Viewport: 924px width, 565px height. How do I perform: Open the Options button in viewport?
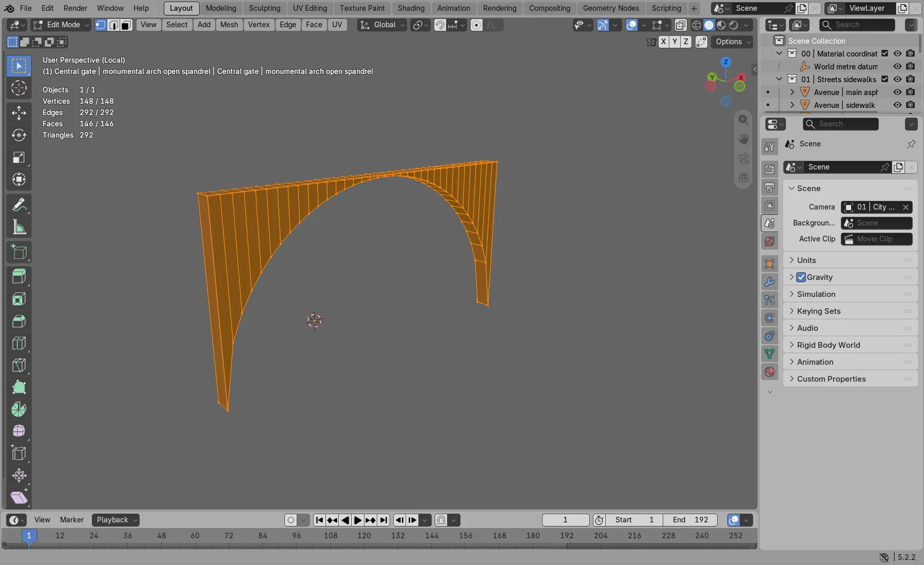tap(732, 42)
